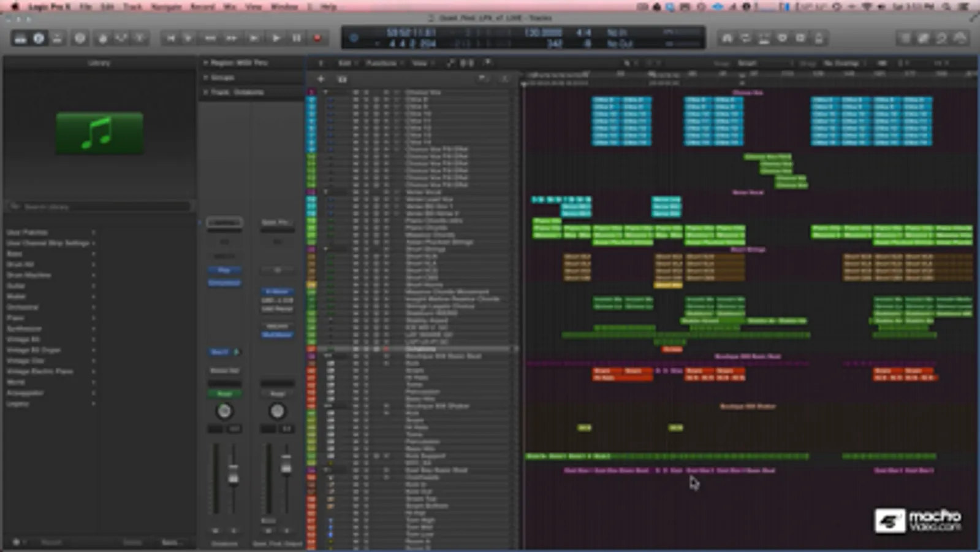Expand the Region inspector disclosure triangle
Viewport: 980px width, 552px height.
pos(206,63)
